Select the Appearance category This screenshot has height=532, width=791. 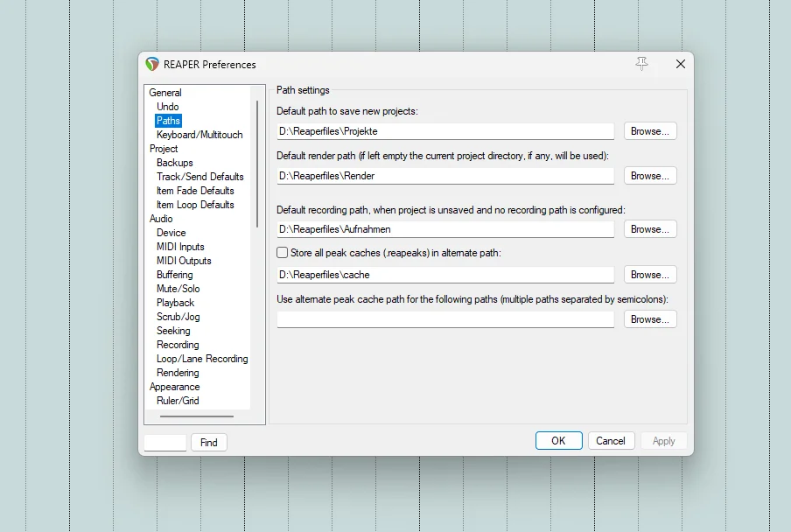(x=174, y=388)
